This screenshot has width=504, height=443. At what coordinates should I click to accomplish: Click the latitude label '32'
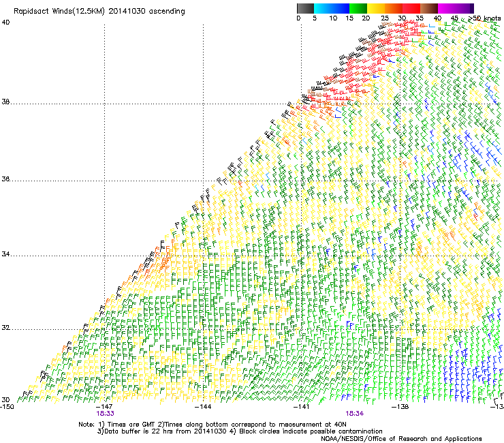click(x=5, y=328)
